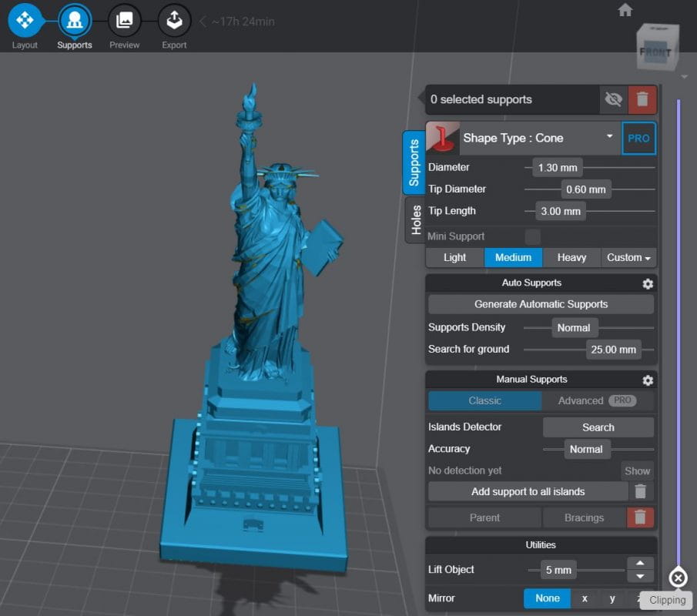This screenshot has width=697, height=616.
Task: Open the Export step icon
Action: (x=174, y=20)
